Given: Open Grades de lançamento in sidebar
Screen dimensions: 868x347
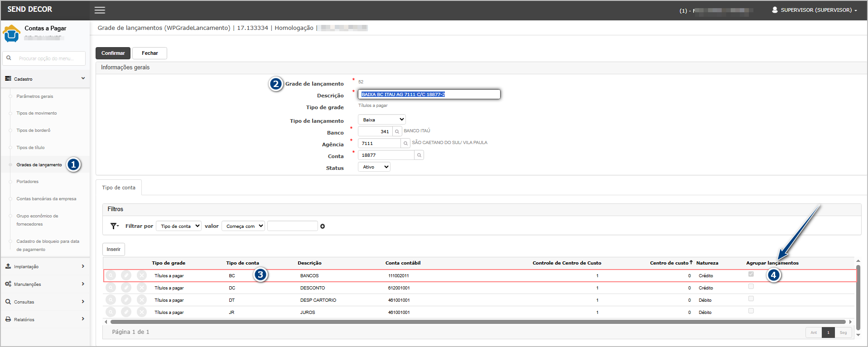Looking at the screenshot, I should click(x=39, y=165).
